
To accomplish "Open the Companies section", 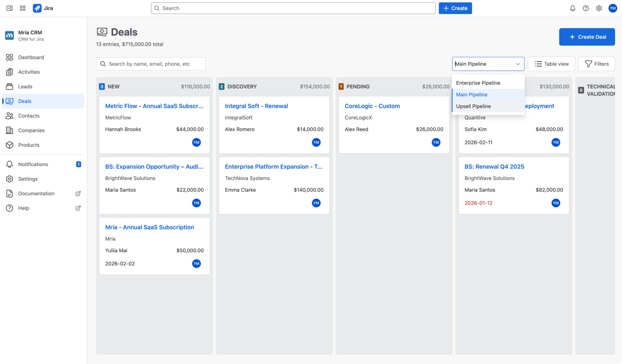I will pos(31,130).
